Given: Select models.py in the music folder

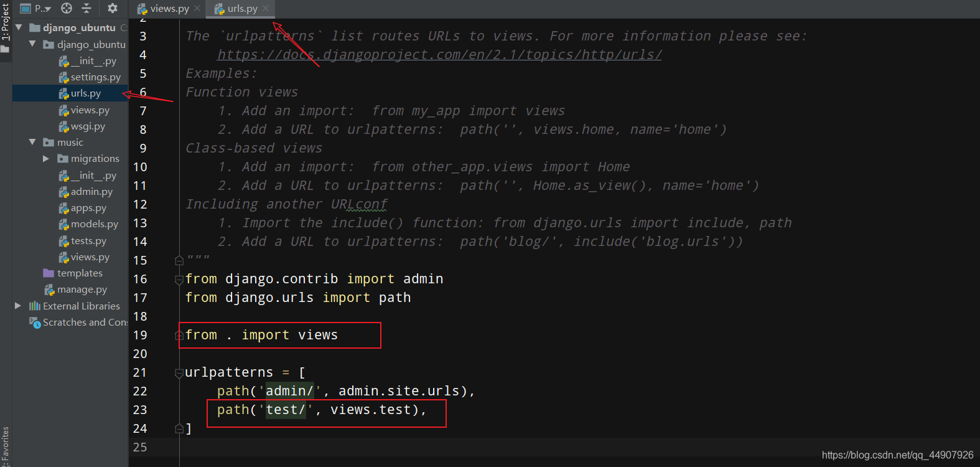Looking at the screenshot, I should coord(94,224).
